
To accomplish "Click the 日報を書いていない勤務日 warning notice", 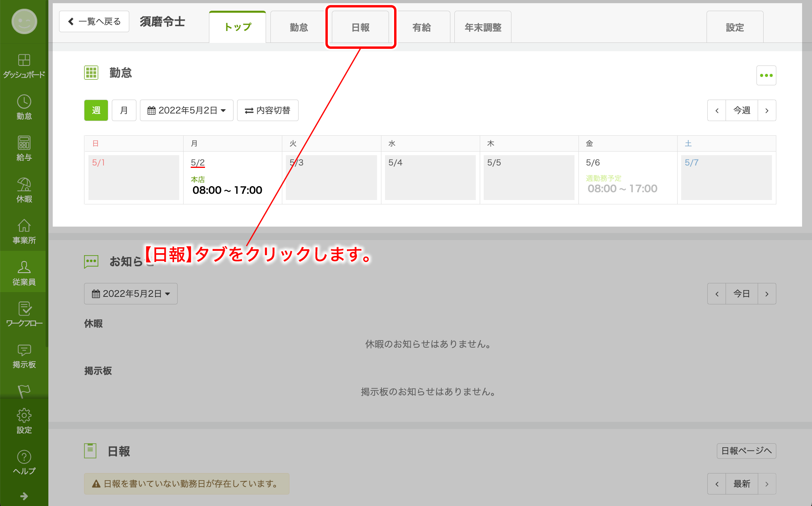I will (x=186, y=484).
